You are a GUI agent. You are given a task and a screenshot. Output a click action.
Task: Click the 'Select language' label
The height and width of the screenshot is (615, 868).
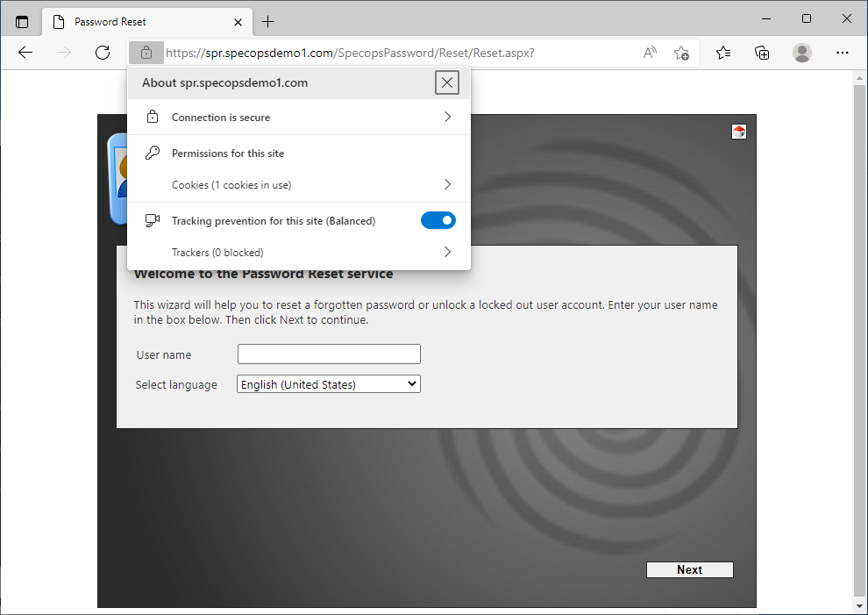pyautogui.click(x=176, y=385)
